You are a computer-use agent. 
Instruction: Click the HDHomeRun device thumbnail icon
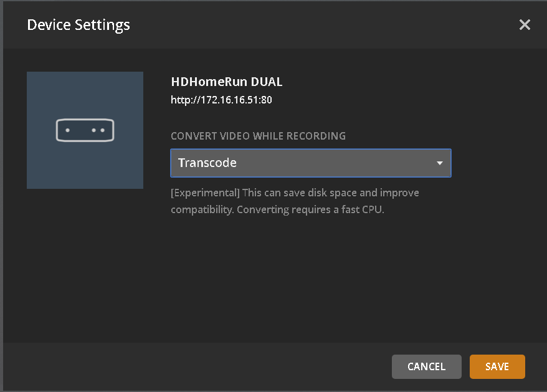click(85, 130)
